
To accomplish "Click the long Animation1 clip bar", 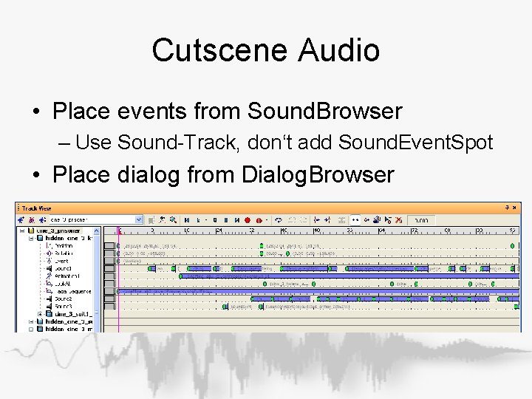I will 349,276.
